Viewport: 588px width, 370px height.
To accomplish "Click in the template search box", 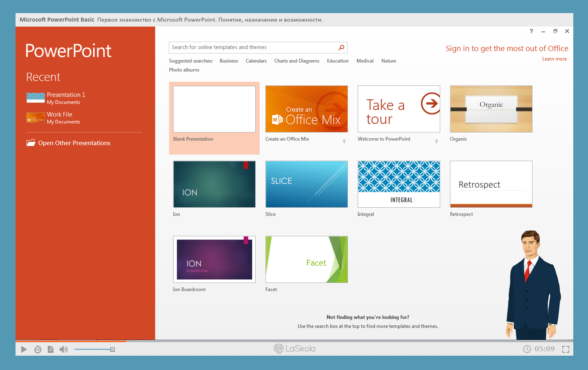I will point(253,47).
